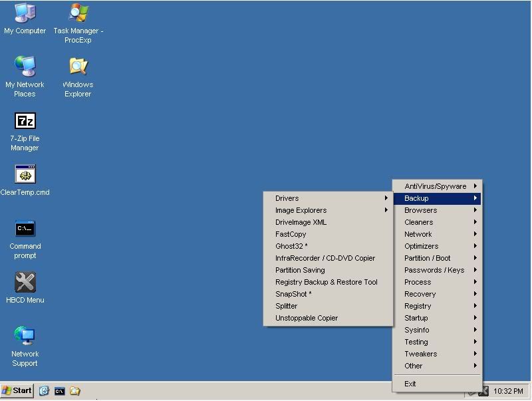Viewport: 532px width, 401px height.
Task: Launch FastCopy from Backup menu
Action: (x=328, y=234)
